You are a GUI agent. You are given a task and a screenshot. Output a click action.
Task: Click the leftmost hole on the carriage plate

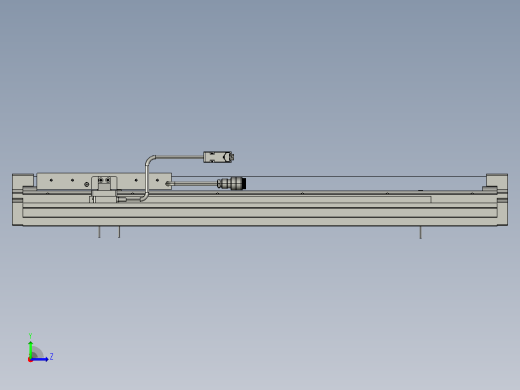[x=51, y=180]
